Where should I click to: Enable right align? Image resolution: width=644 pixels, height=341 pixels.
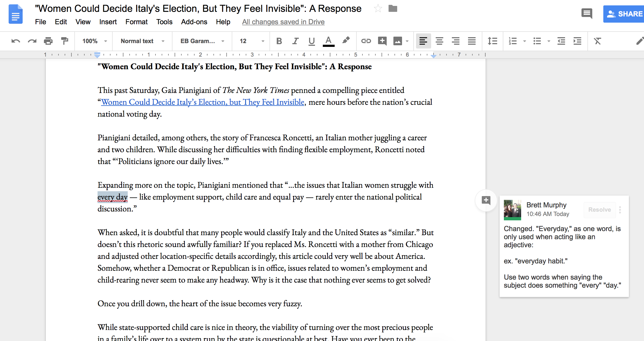456,41
